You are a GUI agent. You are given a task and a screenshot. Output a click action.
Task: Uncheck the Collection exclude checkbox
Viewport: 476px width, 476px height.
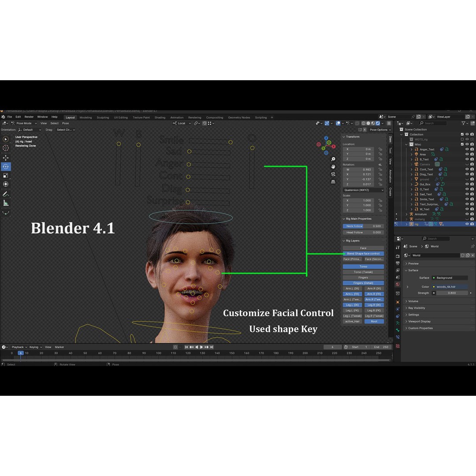tap(462, 134)
